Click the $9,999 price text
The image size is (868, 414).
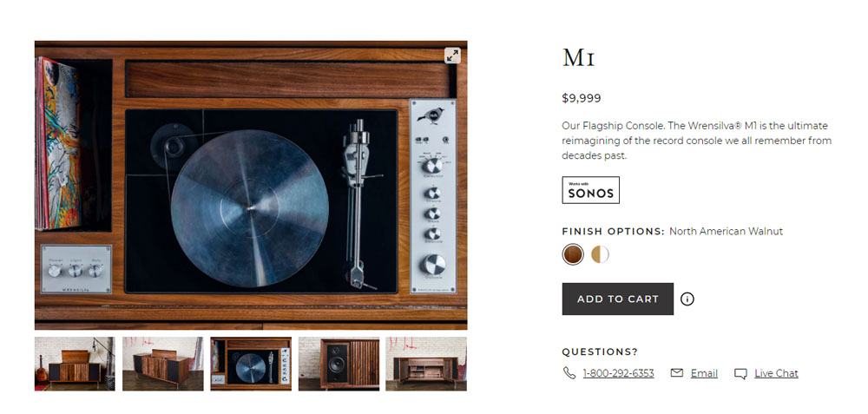(582, 98)
